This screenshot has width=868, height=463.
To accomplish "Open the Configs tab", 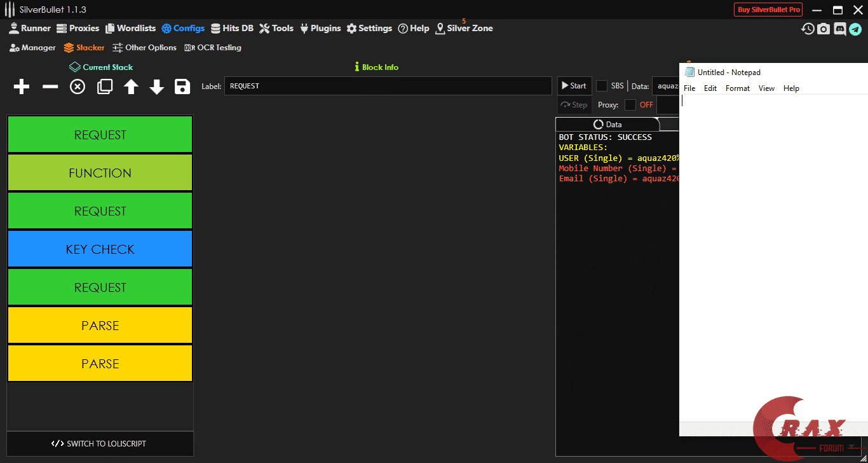I will coord(183,28).
